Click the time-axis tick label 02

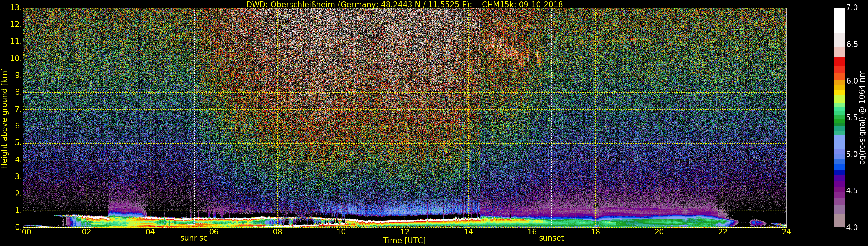[x=87, y=232]
